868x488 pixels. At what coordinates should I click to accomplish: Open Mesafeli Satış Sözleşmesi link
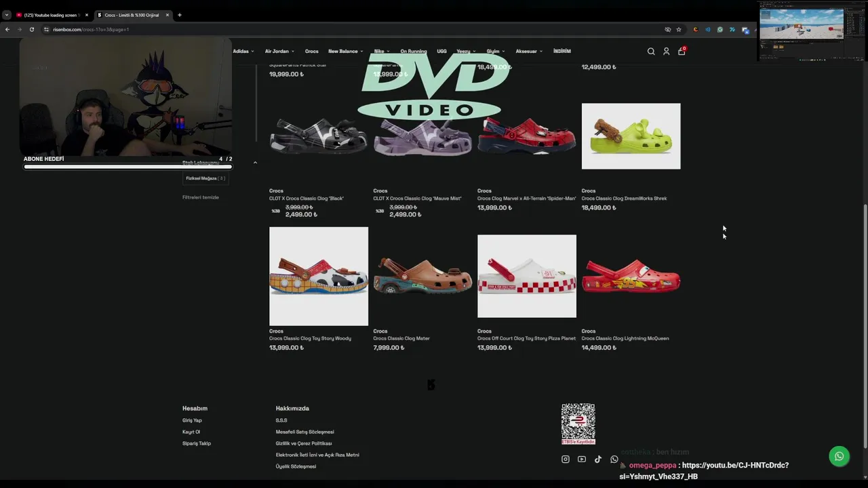pyautogui.click(x=305, y=432)
